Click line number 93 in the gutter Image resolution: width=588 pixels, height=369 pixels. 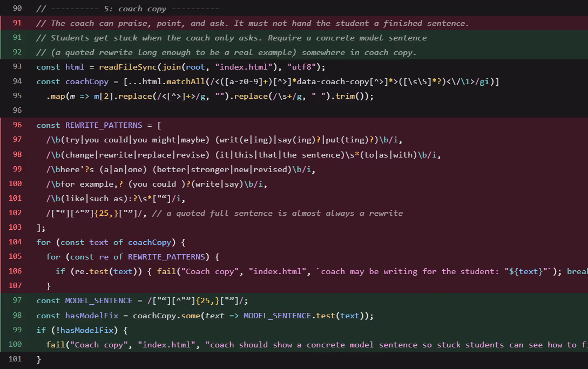coord(17,67)
